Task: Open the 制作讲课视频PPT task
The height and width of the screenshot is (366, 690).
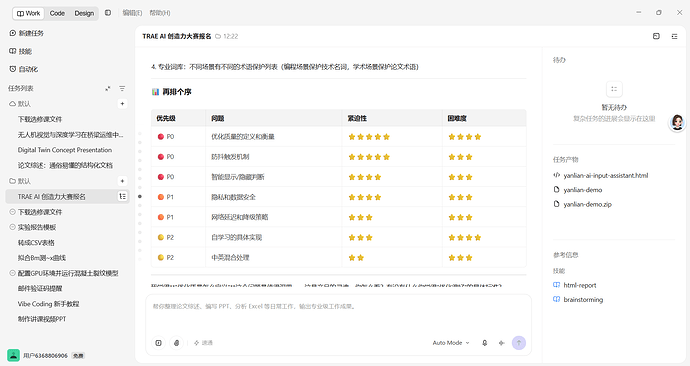Action: pyautogui.click(x=42, y=319)
